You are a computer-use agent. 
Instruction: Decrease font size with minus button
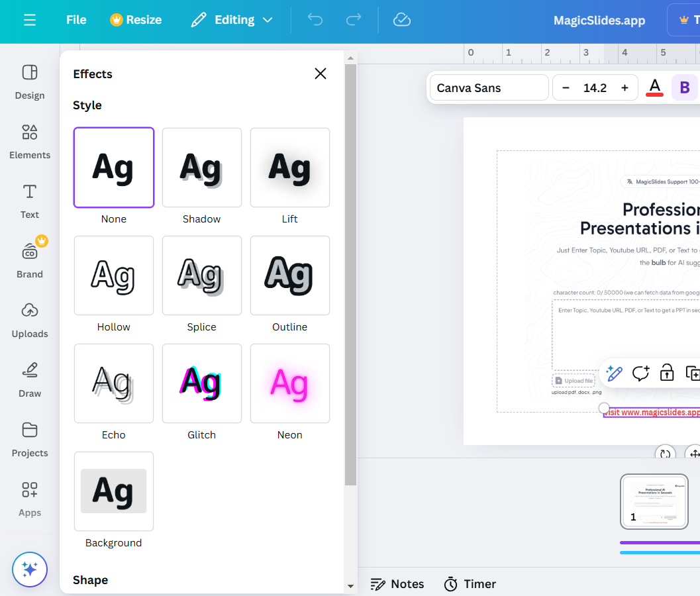566,88
